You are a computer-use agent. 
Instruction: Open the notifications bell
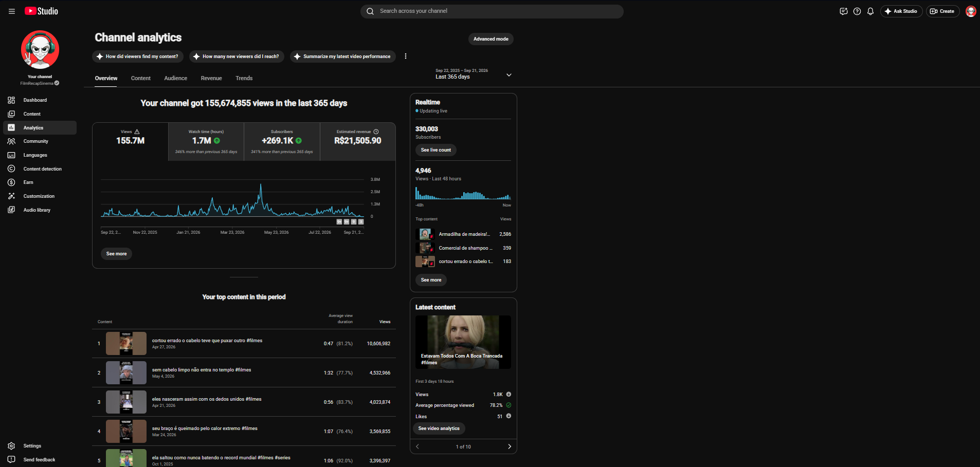click(x=870, y=11)
